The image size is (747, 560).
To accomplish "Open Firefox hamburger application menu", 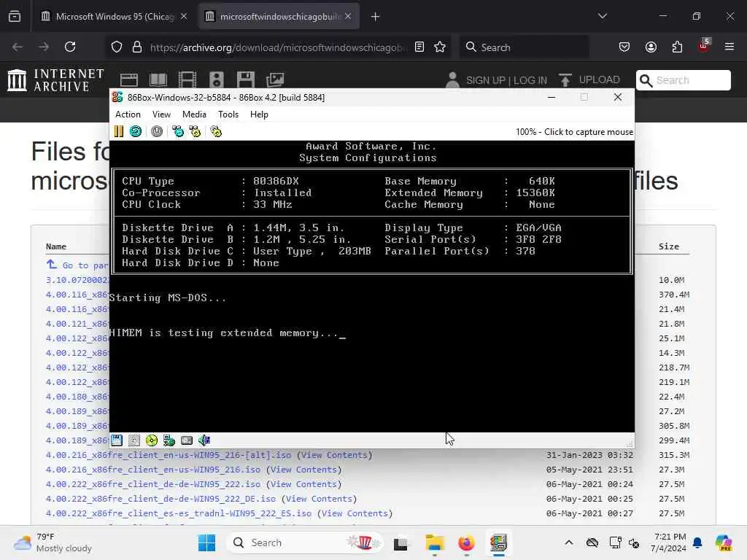I will tap(729, 47).
